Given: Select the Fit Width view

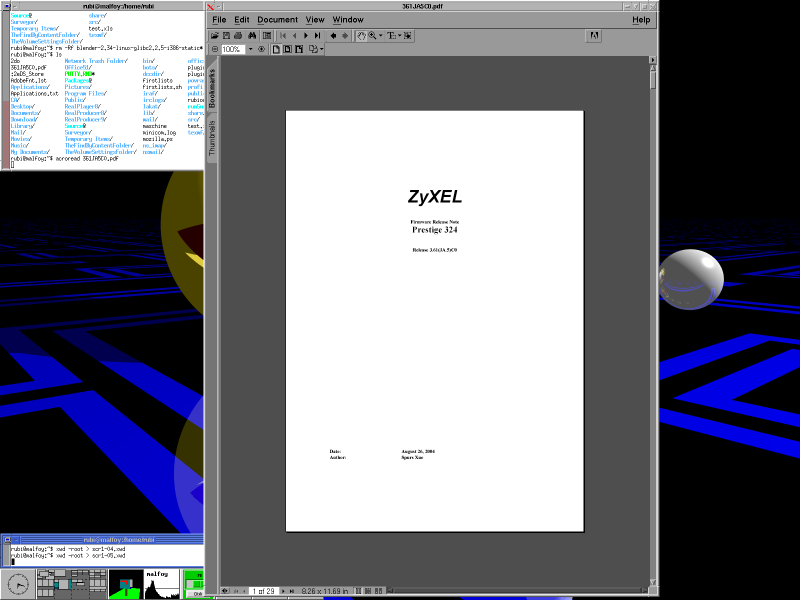Looking at the screenshot, I should pyautogui.click(x=299, y=49).
